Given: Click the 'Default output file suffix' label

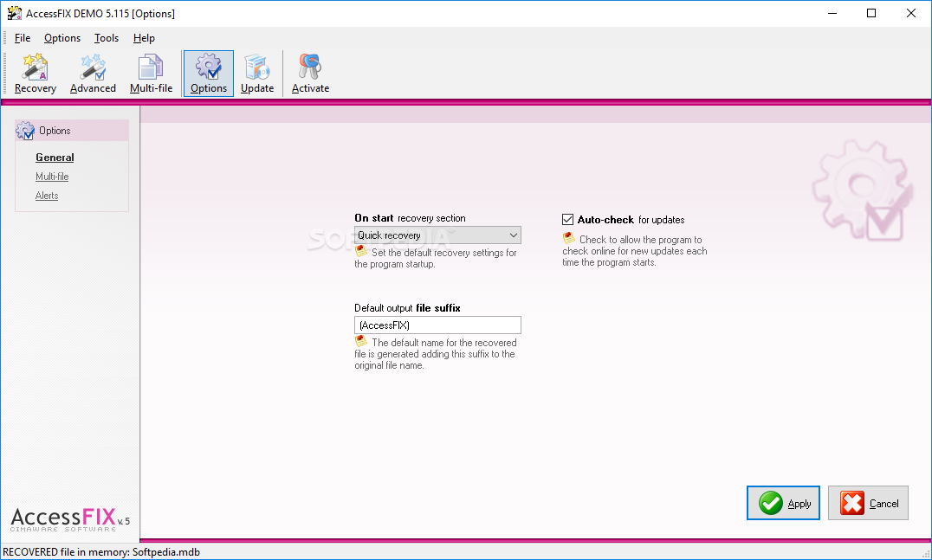Looking at the screenshot, I should coord(407,307).
